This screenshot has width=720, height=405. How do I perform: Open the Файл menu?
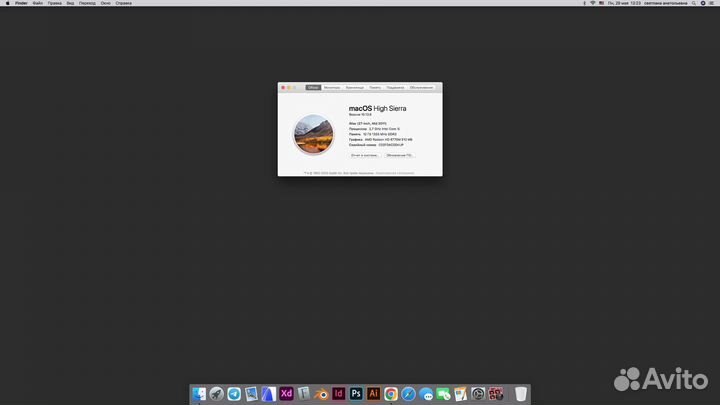click(x=38, y=3)
